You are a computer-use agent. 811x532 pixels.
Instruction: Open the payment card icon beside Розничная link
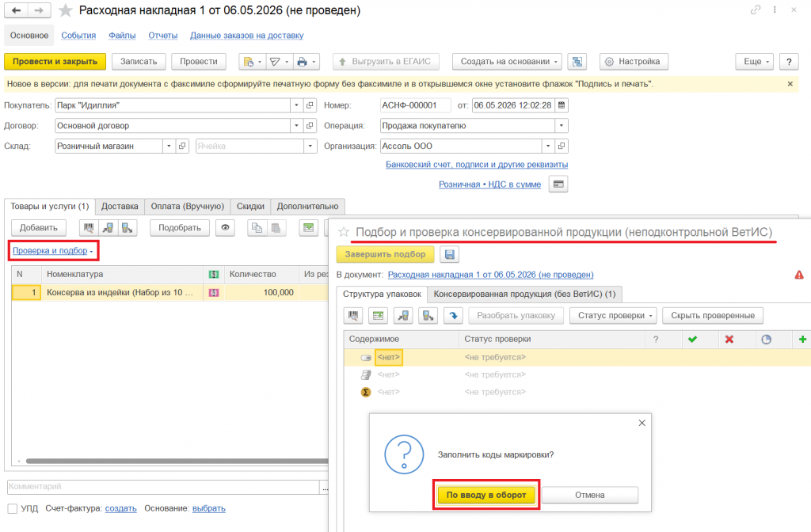(x=558, y=184)
